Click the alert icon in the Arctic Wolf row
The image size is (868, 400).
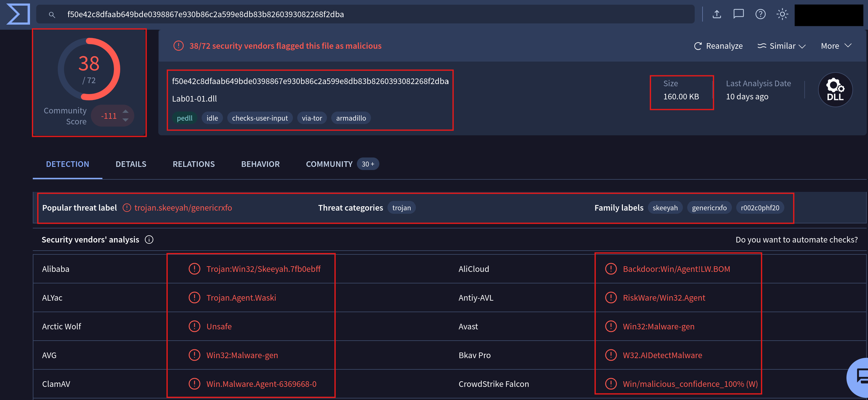pyautogui.click(x=195, y=326)
